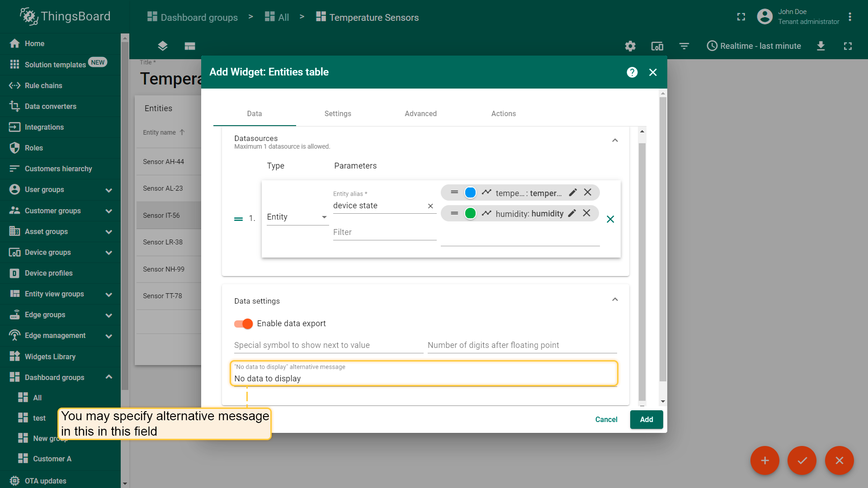
Task: Open user menu three-dot icon
Action: point(850,17)
